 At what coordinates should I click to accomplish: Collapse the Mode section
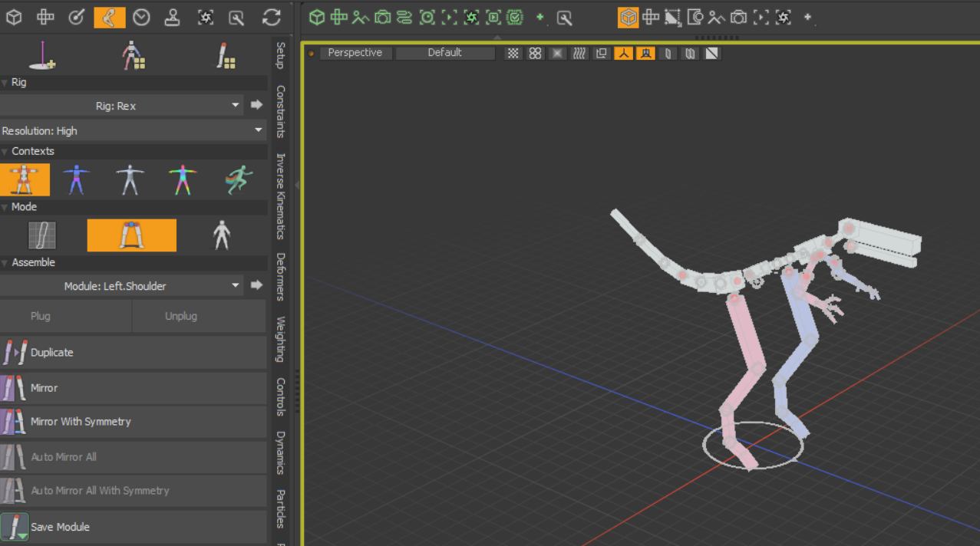coord(5,207)
